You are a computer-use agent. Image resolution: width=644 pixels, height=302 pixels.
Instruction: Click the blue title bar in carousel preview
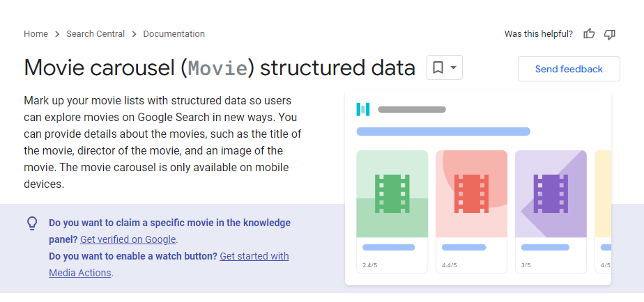pyautogui.click(x=443, y=131)
